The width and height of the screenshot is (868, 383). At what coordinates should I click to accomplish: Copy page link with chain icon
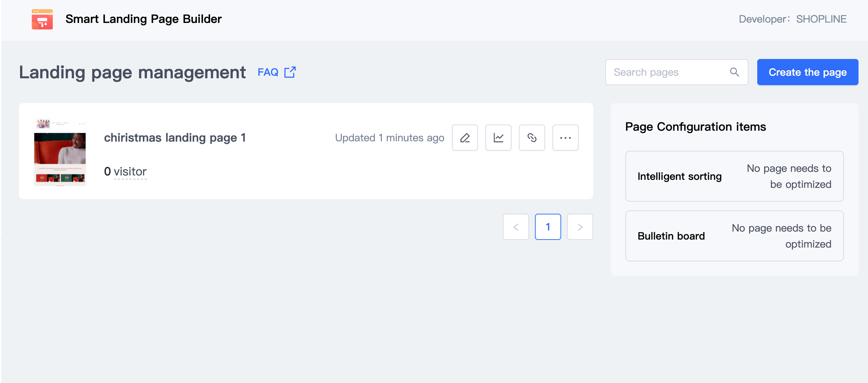pyautogui.click(x=532, y=138)
